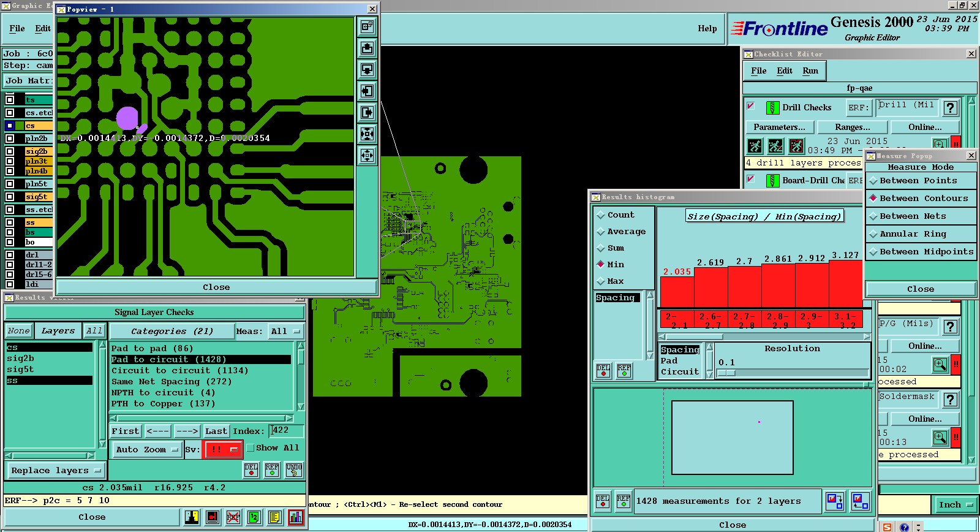Open the Inch units dropdown
The image size is (980, 532).
click(955, 505)
